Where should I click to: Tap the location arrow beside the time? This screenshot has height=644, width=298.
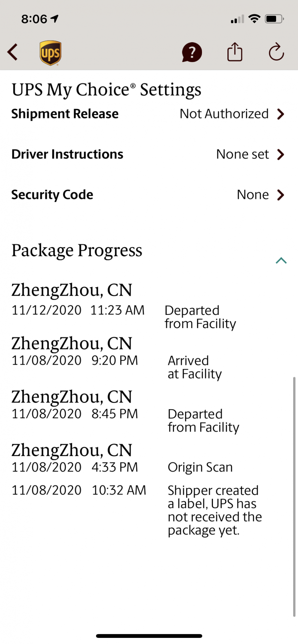click(x=55, y=19)
